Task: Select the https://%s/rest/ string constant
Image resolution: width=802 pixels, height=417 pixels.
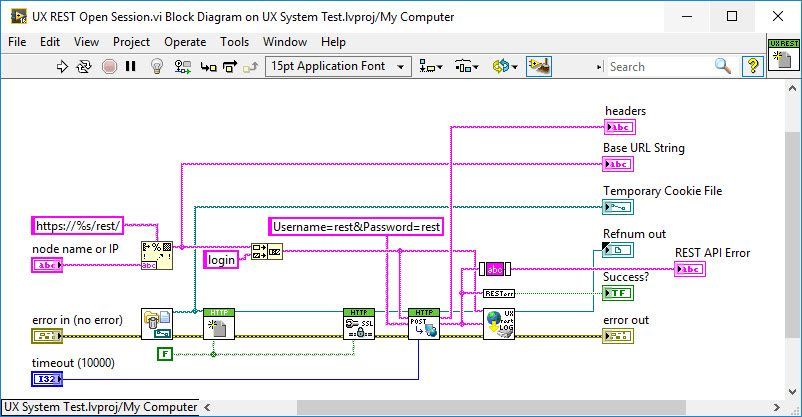Action: (x=78, y=226)
